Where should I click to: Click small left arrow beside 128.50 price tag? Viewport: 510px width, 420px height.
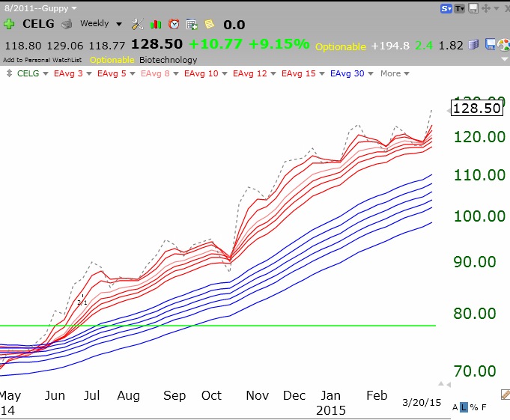[448, 111]
